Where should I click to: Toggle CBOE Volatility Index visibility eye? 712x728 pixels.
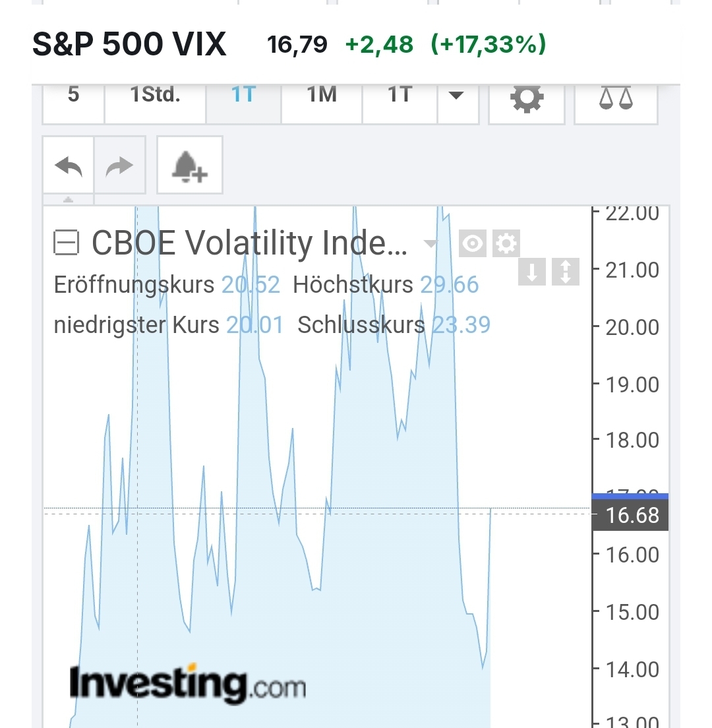click(473, 243)
